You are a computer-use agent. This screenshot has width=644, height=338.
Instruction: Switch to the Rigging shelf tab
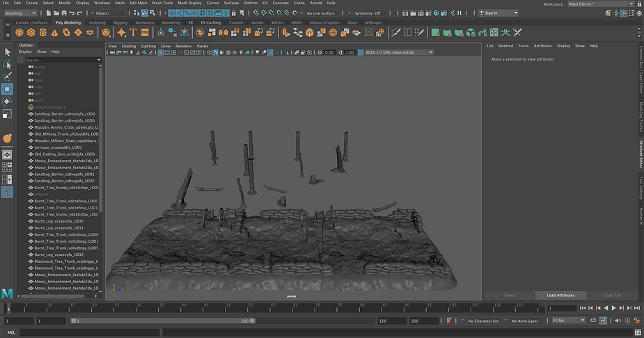click(x=120, y=22)
